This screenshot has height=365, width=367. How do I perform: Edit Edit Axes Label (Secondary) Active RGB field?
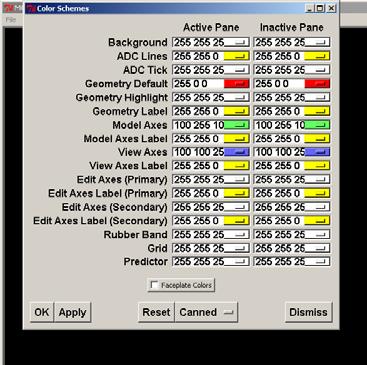pyautogui.click(x=198, y=221)
